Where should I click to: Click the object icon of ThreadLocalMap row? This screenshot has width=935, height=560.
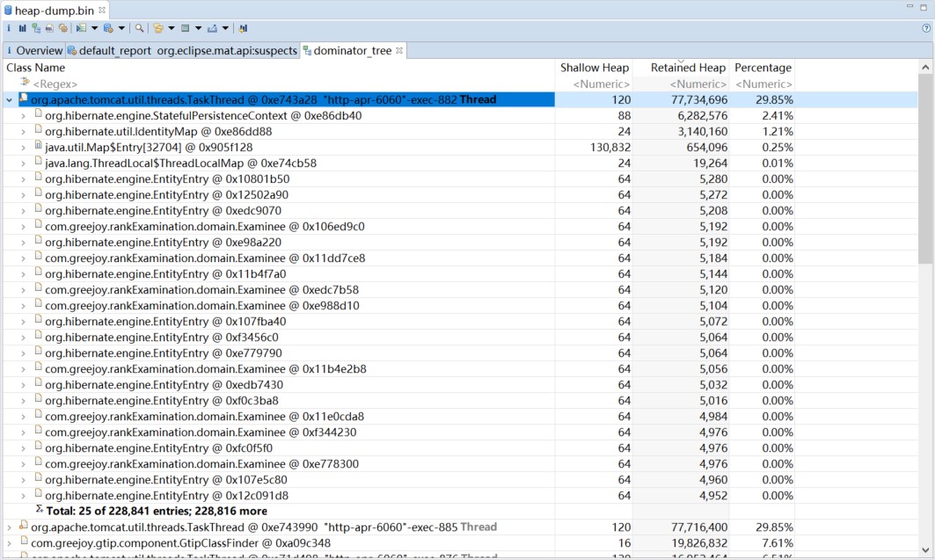click(x=38, y=162)
